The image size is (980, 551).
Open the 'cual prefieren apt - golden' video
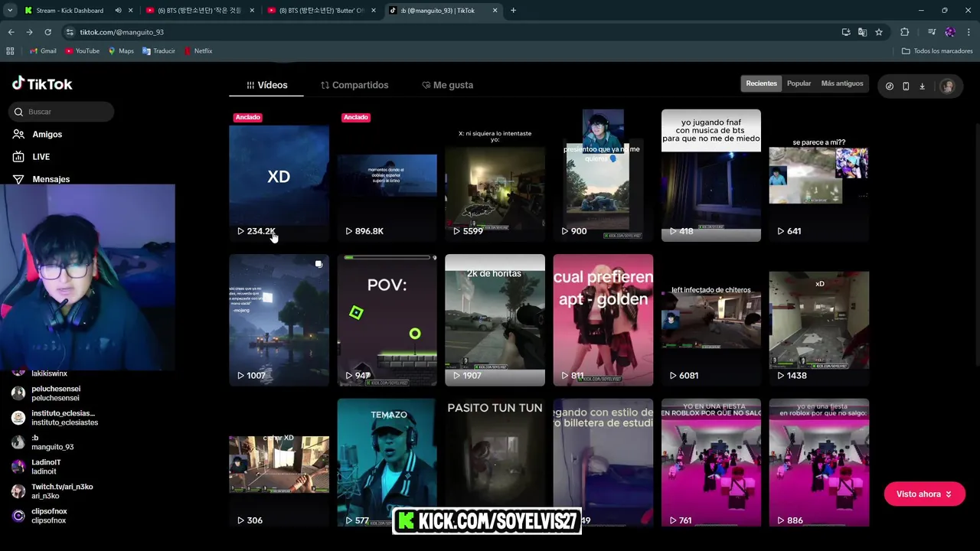pos(603,320)
